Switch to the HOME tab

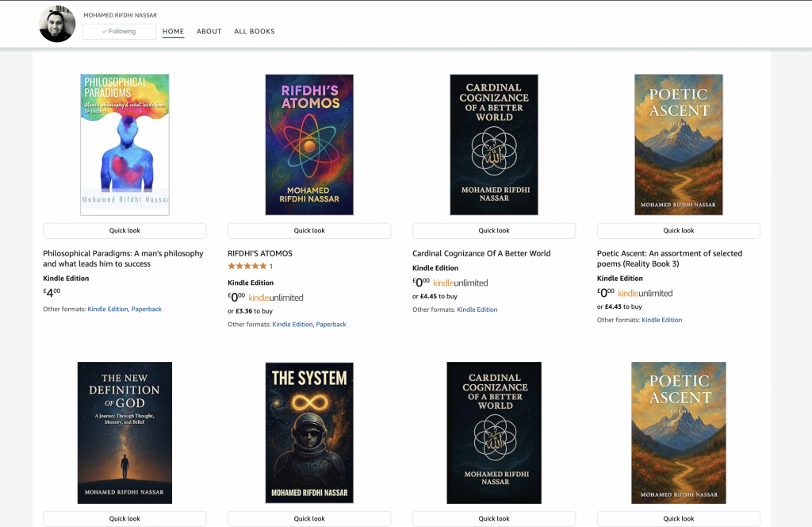click(x=173, y=32)
